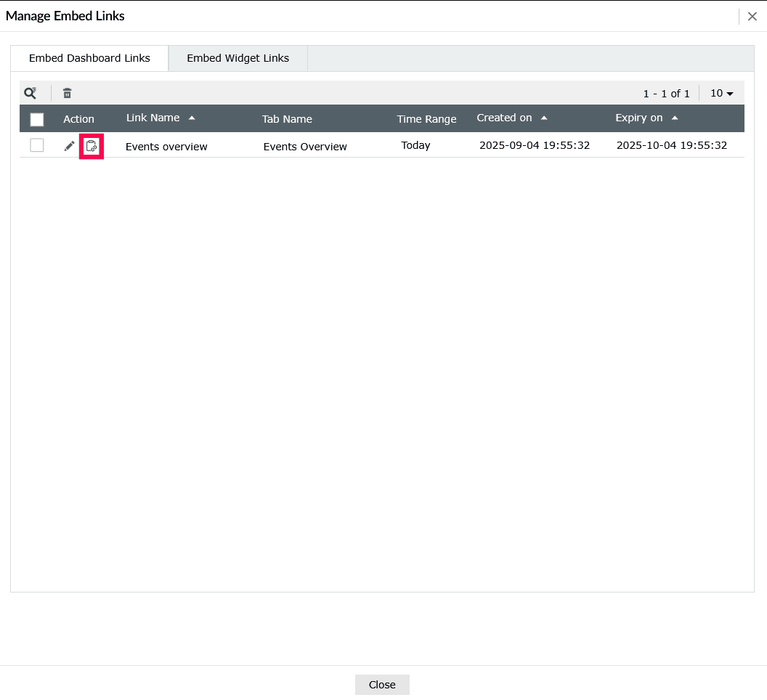This screenshot has height=700, width=767.
Task: Sort by Link Name arrow
Action: [x=192, y=118]
